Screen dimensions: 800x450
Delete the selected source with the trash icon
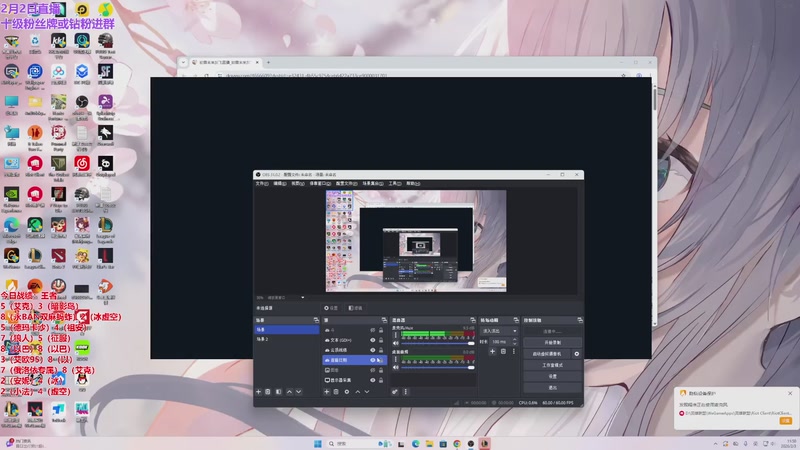[336, 392]
